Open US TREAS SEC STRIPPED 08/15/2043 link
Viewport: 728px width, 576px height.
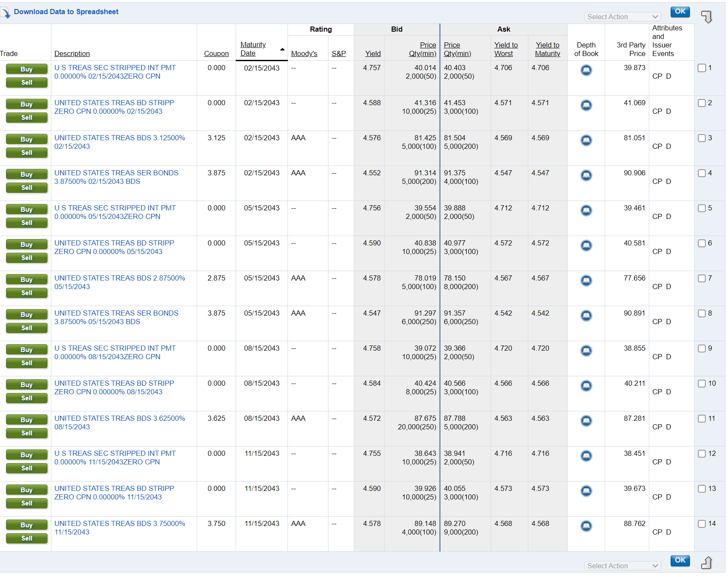[115, 352]
